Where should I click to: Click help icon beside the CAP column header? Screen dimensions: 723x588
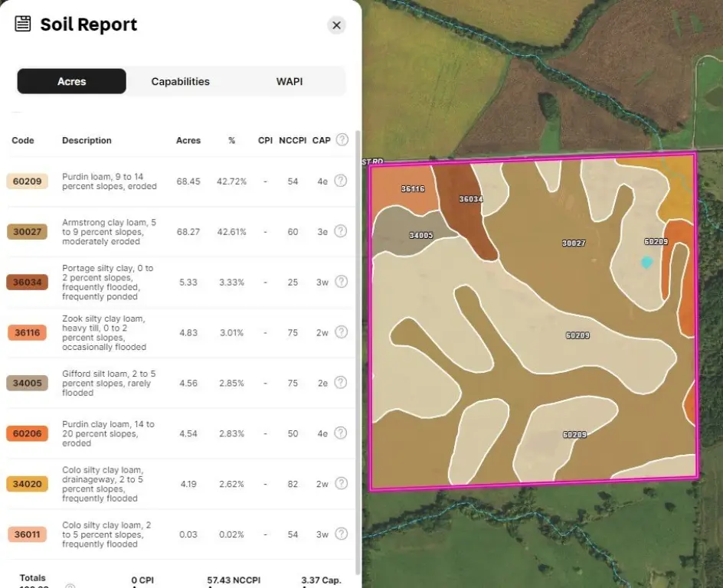pos(342,140)
